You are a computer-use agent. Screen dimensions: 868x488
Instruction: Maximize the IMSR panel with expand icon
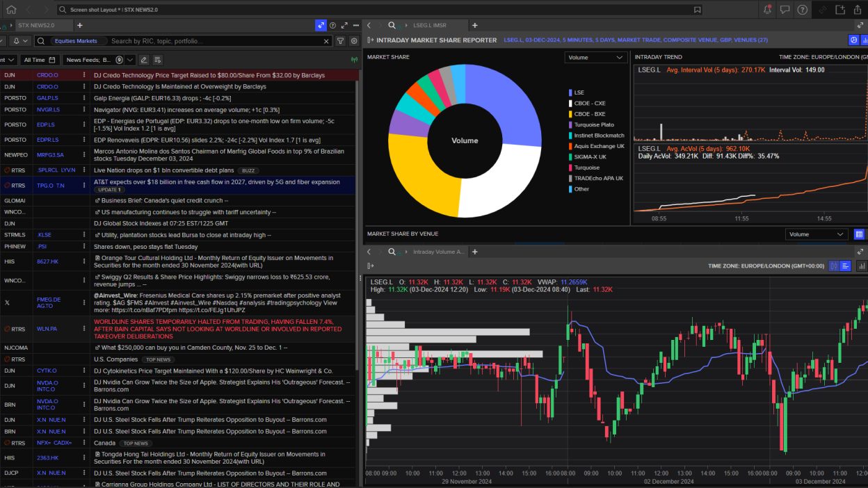tap(860, 25)
